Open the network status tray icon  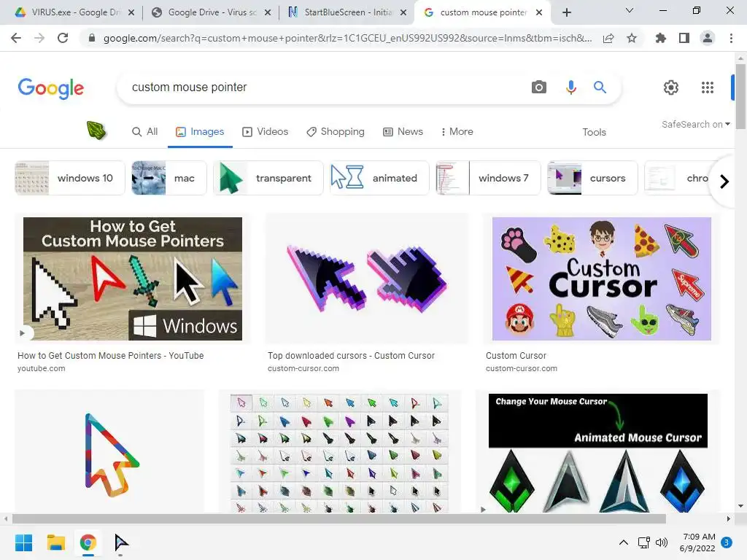tap(643, 542)
